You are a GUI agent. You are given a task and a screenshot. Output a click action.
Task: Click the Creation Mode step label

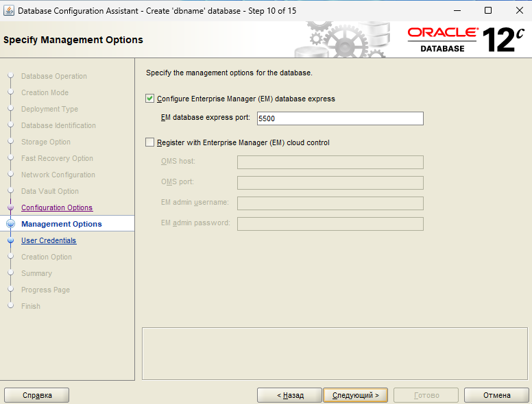45,92
